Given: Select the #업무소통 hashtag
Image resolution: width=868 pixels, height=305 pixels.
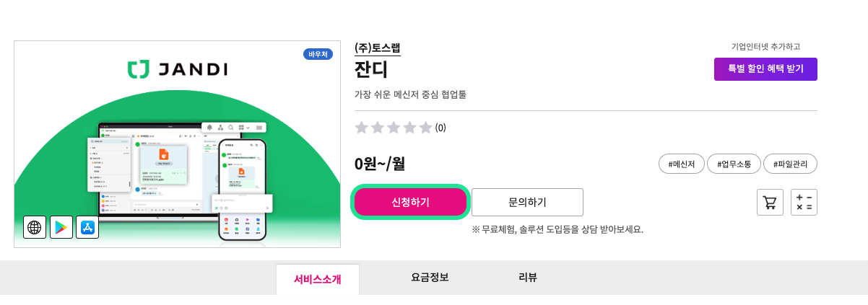Looking at the screenshot, I should [734, 164].
